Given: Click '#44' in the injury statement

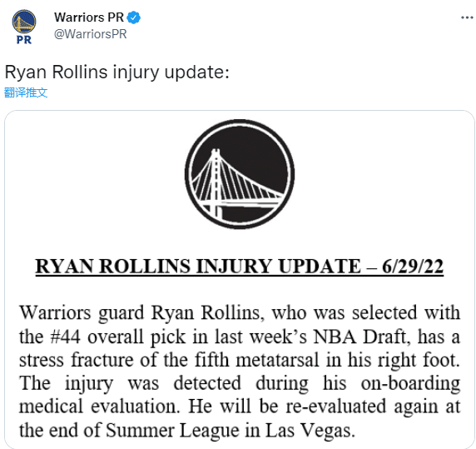Looking at the screenshot, I should coord(65,337).
